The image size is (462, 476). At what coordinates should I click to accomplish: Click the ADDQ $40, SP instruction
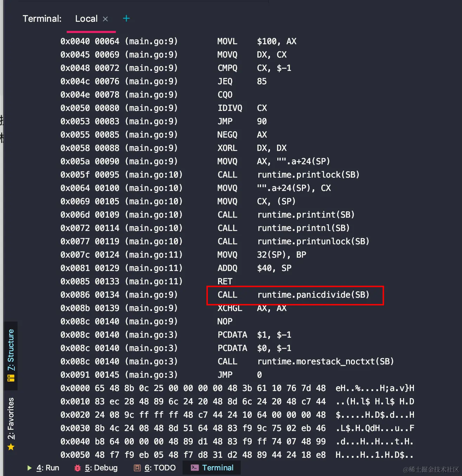click(255, 268)
